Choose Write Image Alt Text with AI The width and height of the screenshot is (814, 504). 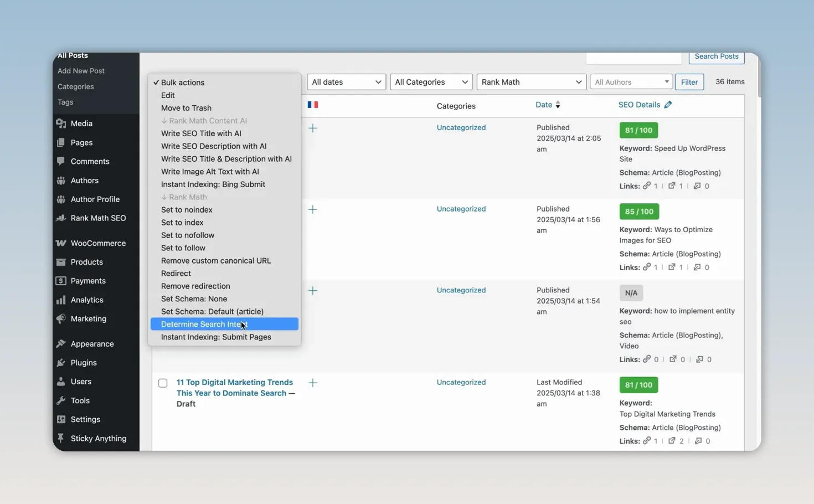tap(224, 172)
